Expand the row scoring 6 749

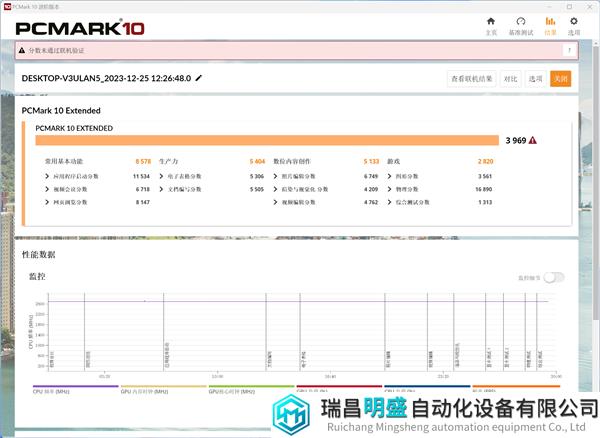(x=275, y=176)
